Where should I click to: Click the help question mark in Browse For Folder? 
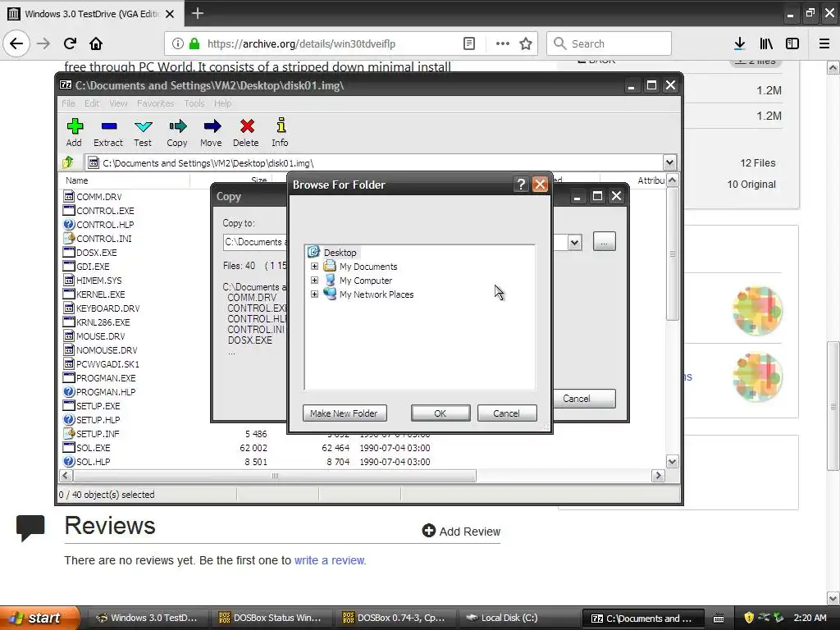[x=521, y=185]
